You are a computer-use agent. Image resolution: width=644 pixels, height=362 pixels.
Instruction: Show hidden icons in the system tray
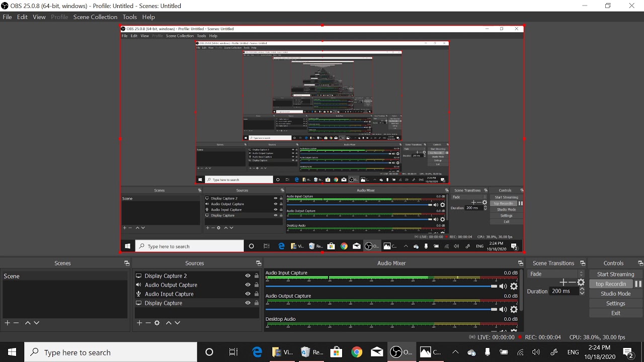455,352
